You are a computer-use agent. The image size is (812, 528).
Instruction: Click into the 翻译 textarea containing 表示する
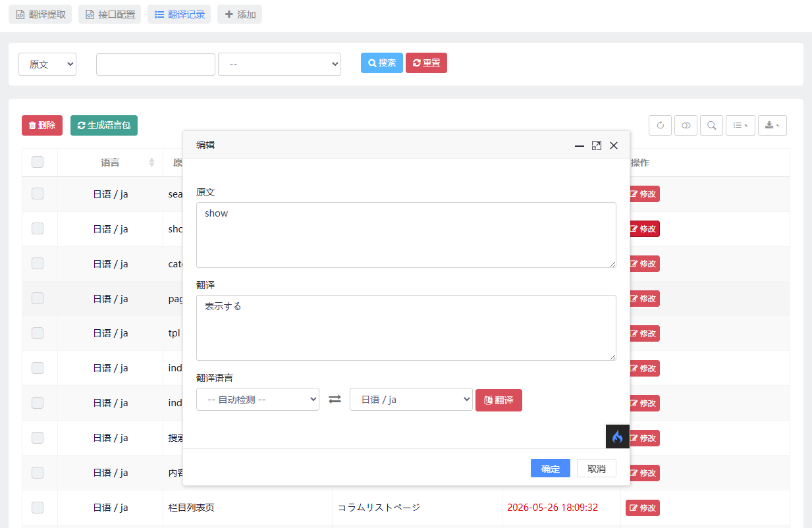[406, 328]
